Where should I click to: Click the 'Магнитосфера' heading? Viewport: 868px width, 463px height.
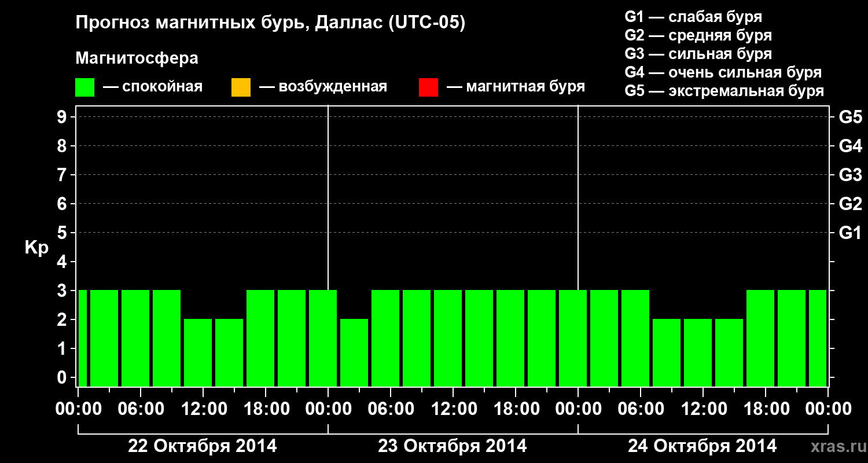137,58
